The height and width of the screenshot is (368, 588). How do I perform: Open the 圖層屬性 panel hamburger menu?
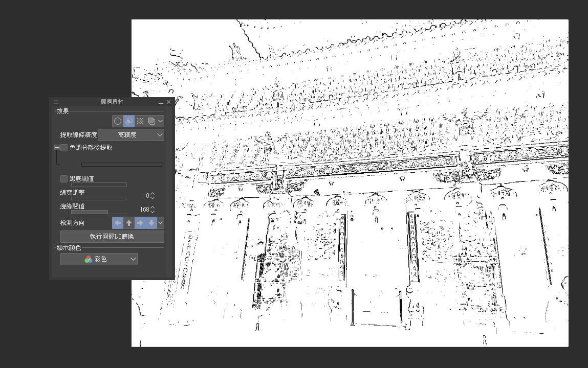[x=56, y=102]
